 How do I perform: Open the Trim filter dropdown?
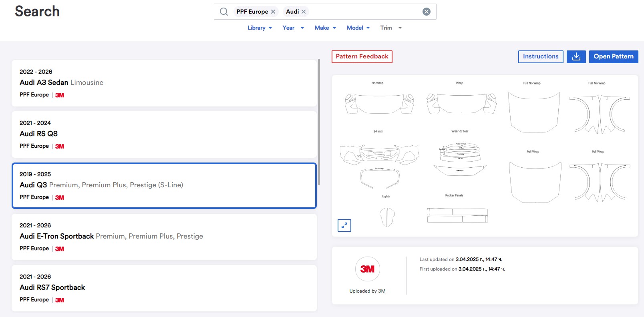click(390, 28)
